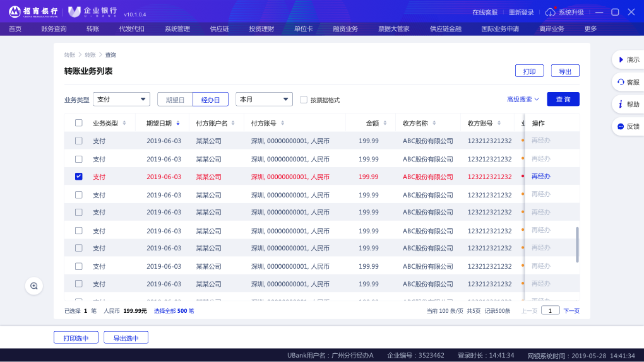Open the 单位卡 menu
644x362 pixels.
[x=304, y=29]
